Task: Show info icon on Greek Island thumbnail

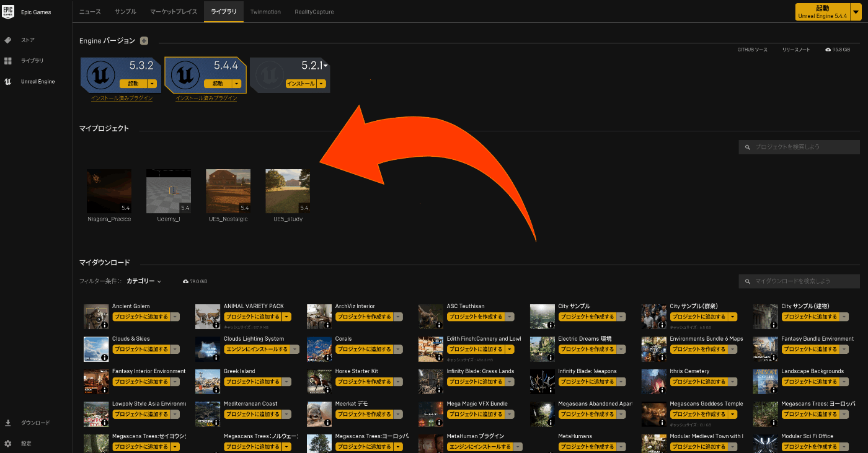Action: (216, 390)
